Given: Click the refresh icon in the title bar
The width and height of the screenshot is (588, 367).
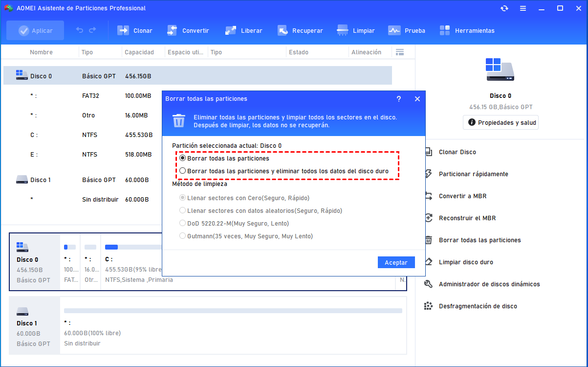Looking at the screenshot, I should point(504,8).
